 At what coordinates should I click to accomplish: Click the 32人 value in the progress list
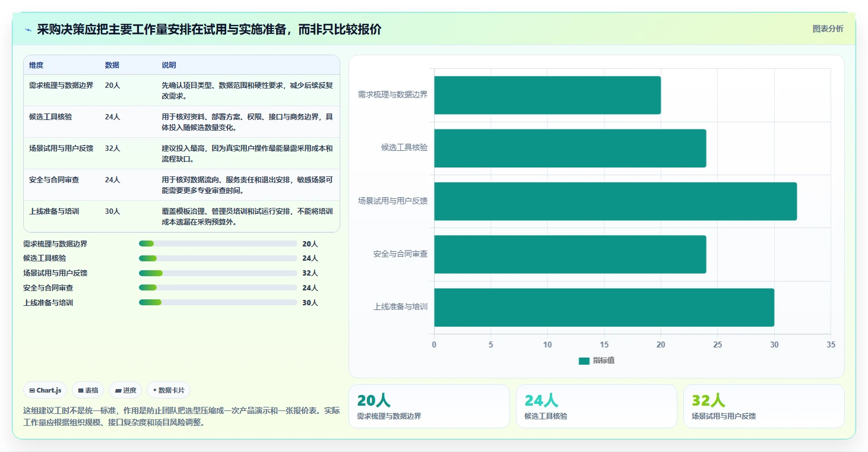coord(310,273)
